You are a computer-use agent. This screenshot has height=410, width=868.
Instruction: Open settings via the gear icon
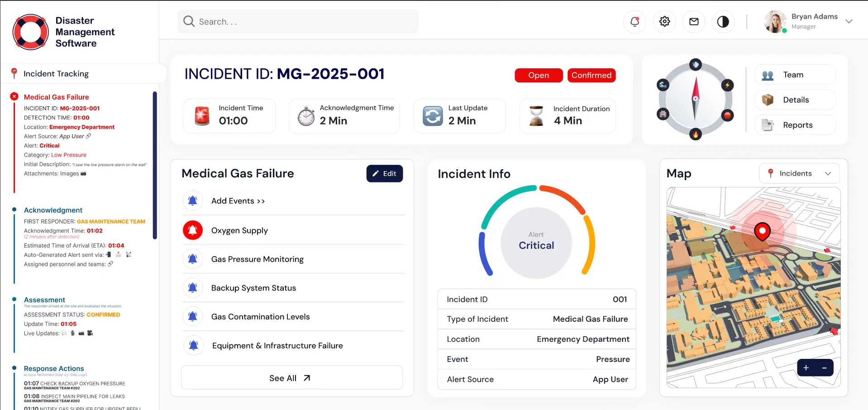point(664,22)
